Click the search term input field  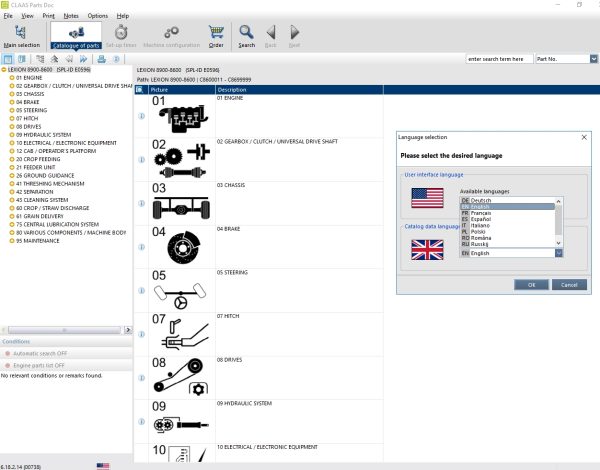(499, 59)
